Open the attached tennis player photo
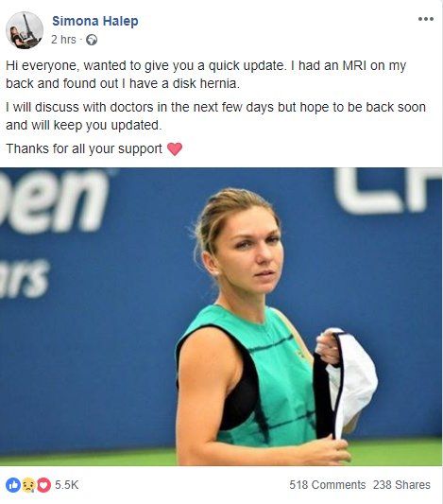 pos(221,317)
